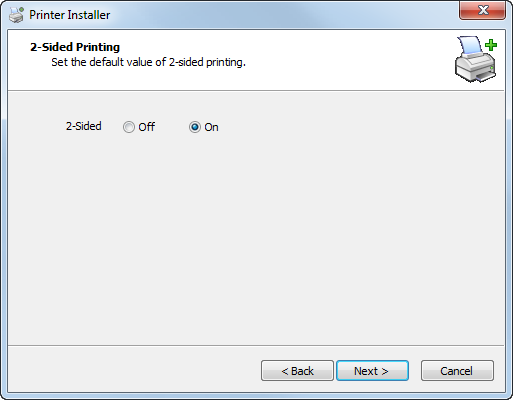Select the Off radio button for 2-Sided
Screen dimensions: 513x400
(x=129, y=127)
